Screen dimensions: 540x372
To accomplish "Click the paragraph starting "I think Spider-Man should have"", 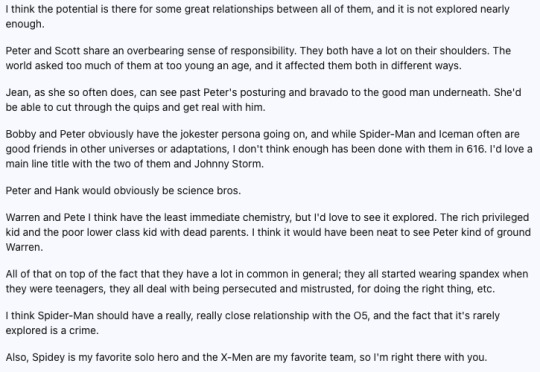I will click(x=252, y=323).
